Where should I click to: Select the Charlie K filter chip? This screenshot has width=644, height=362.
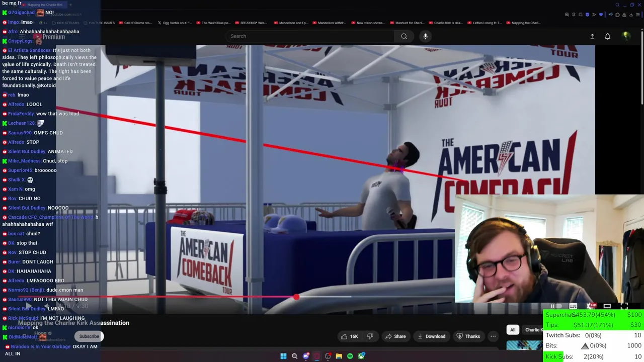click(533, 330)
